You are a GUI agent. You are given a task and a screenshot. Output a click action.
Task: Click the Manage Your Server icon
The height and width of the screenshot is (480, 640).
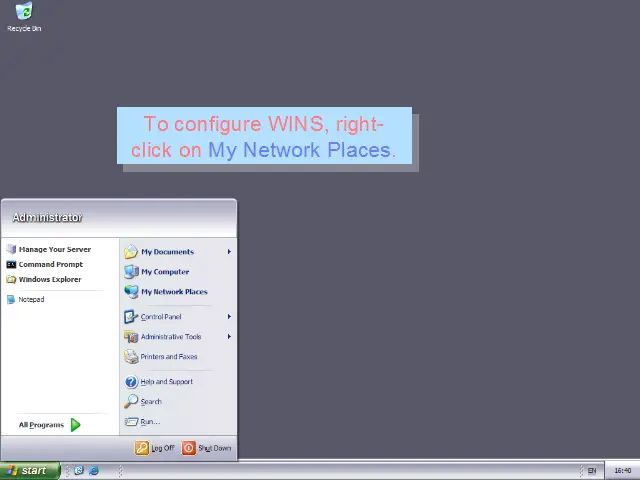click(11, 249)
